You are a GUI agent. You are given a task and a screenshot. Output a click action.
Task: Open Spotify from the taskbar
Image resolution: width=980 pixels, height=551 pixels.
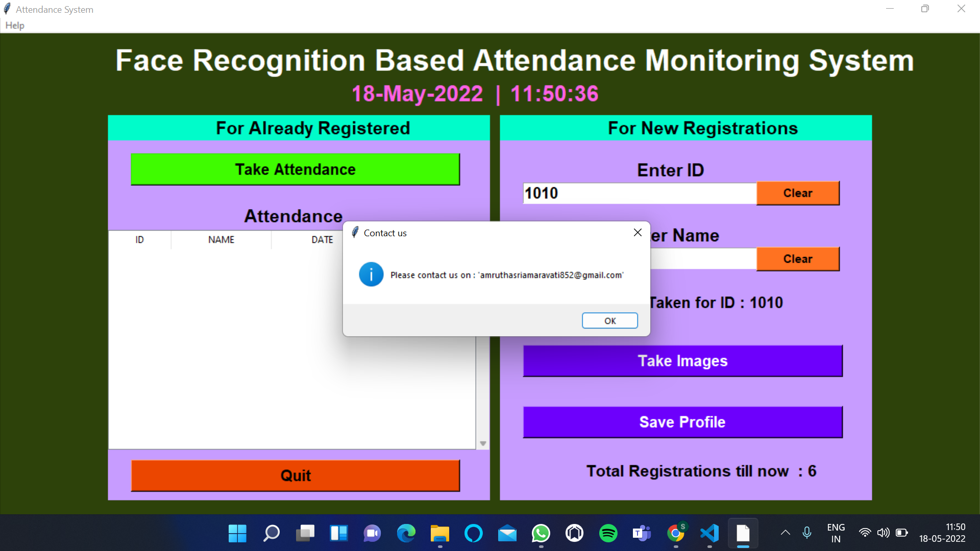(608, 534)
